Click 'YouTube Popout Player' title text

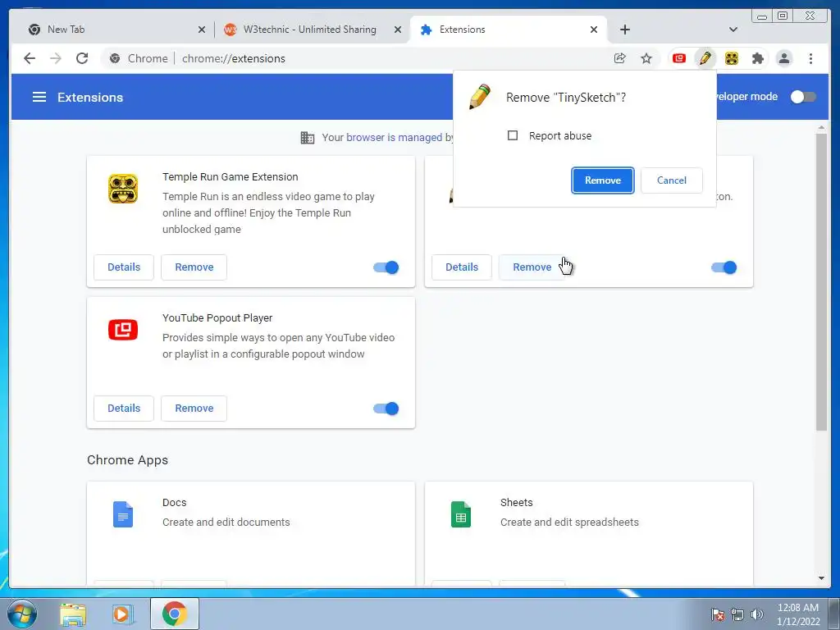[x=217, y=317]
